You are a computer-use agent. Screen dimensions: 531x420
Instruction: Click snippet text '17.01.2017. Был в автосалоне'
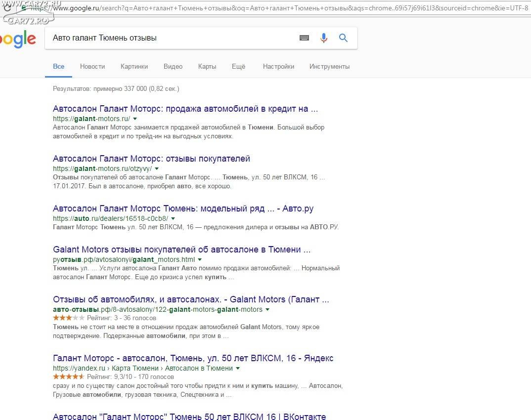coord(142,186)
